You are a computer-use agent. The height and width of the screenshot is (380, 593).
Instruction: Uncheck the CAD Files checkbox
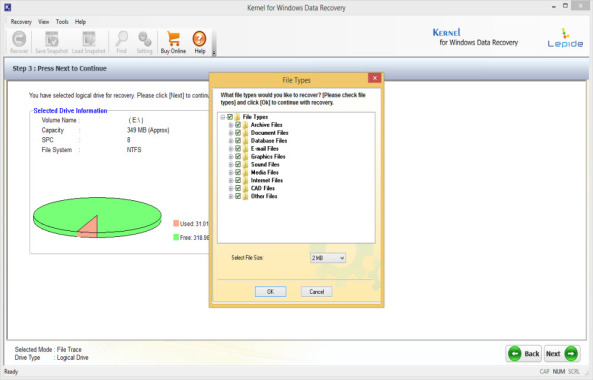(238, 188)
